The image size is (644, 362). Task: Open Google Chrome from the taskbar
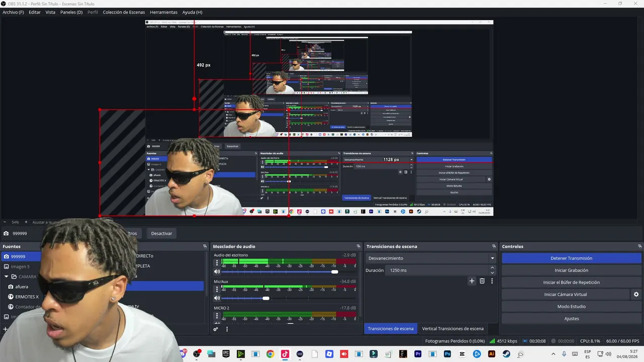pos(270,354)
